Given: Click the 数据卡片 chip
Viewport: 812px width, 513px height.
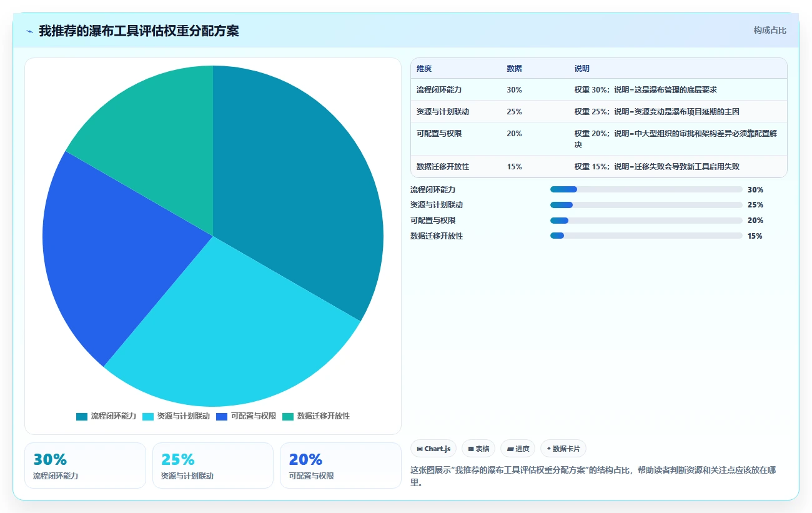Looking at the screenshot, I should point(563,449).
